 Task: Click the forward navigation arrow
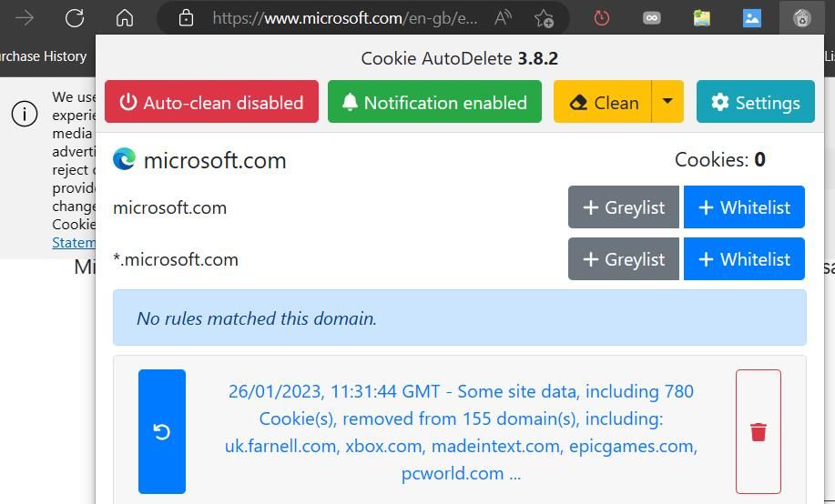click(25, 18)
